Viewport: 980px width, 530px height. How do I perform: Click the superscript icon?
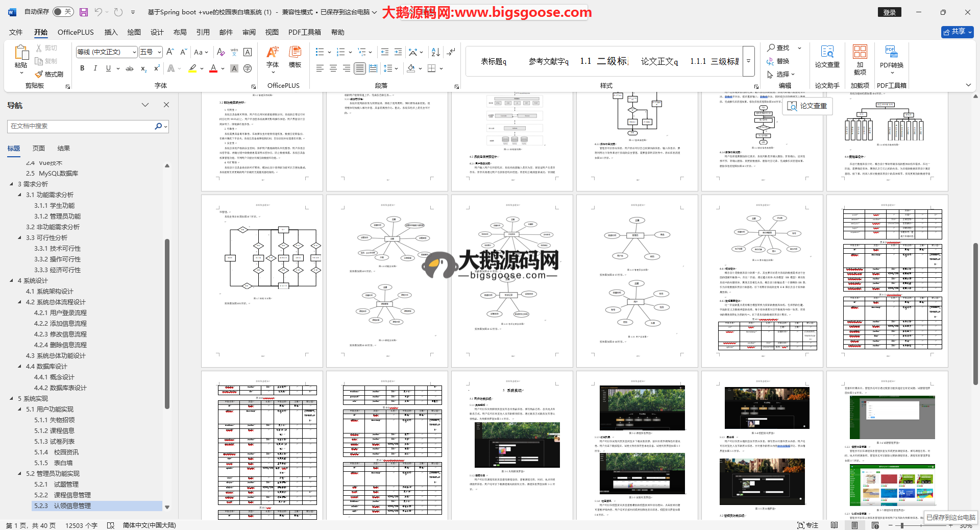(x=157, y=68)
